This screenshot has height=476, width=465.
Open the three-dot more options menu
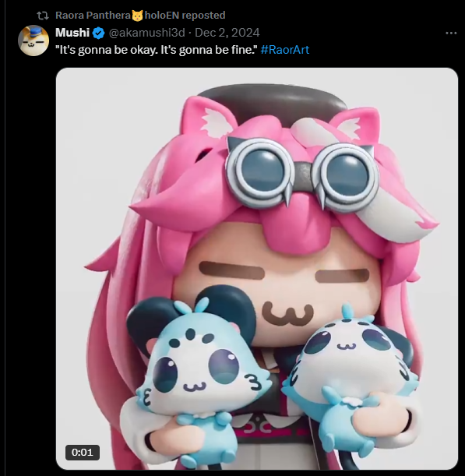(451, 33)
